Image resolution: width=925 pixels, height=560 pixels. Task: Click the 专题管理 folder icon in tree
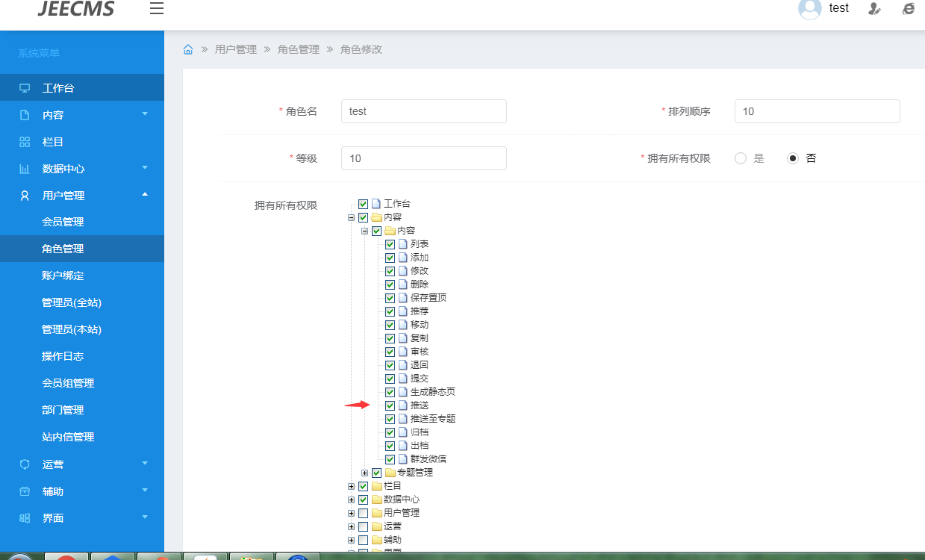[x=390, y=473]
